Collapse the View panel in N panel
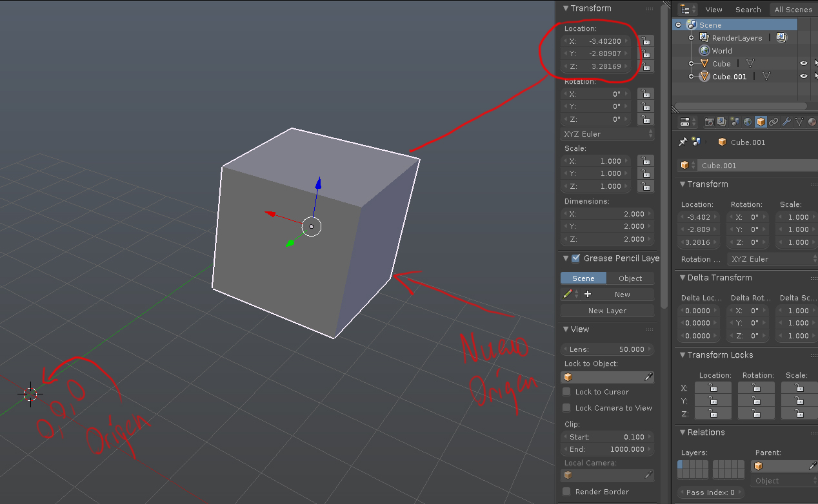The image size is (818, 504). 566,329
